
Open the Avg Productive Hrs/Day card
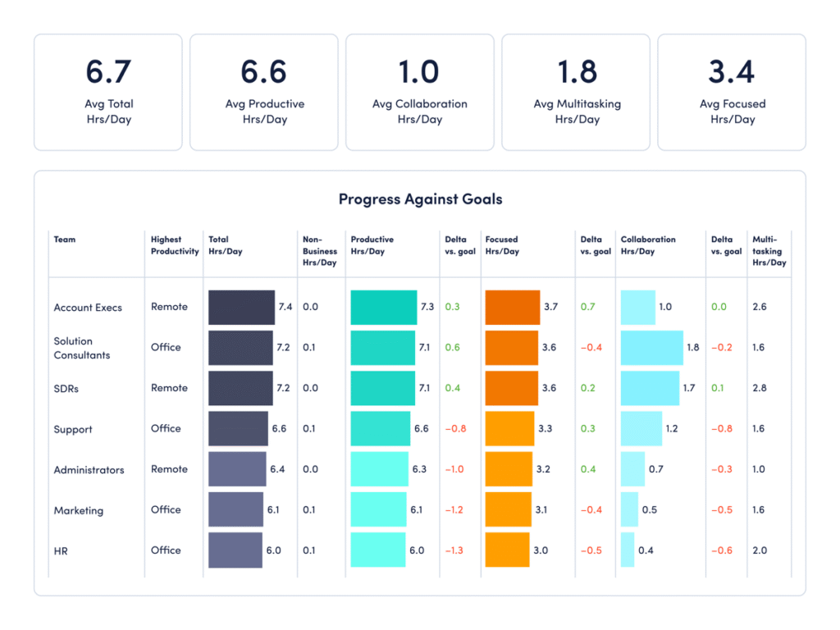264,92
